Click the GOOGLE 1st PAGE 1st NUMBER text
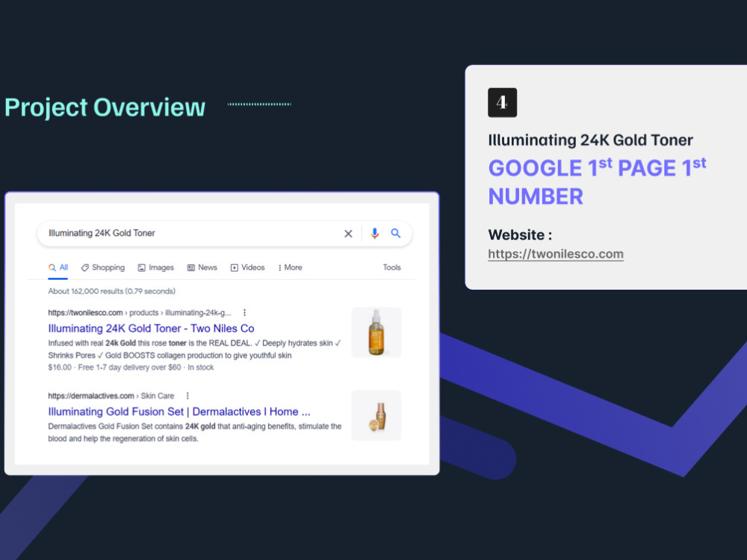This screenshot has width=747, height=560. 597,182
